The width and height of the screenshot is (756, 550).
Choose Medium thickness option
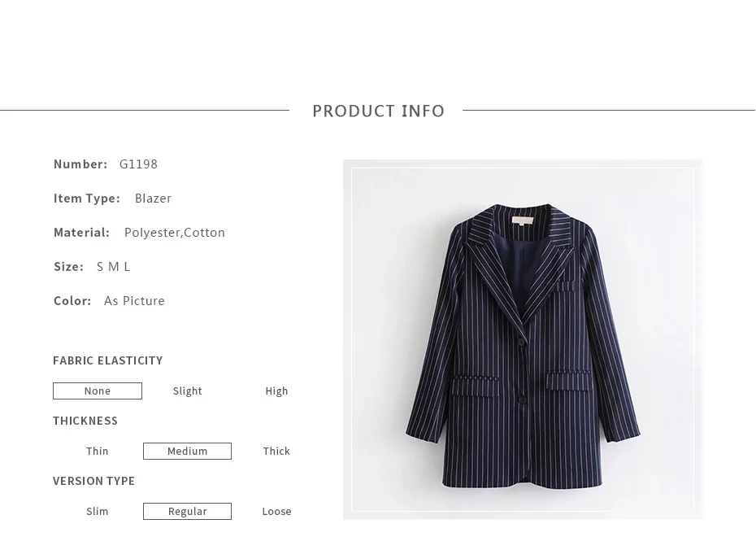[187, 451]
